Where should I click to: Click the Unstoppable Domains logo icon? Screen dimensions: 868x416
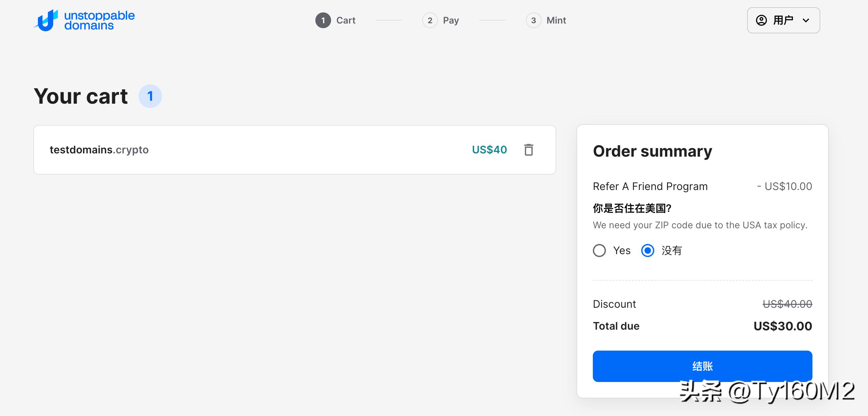[46, 20]
